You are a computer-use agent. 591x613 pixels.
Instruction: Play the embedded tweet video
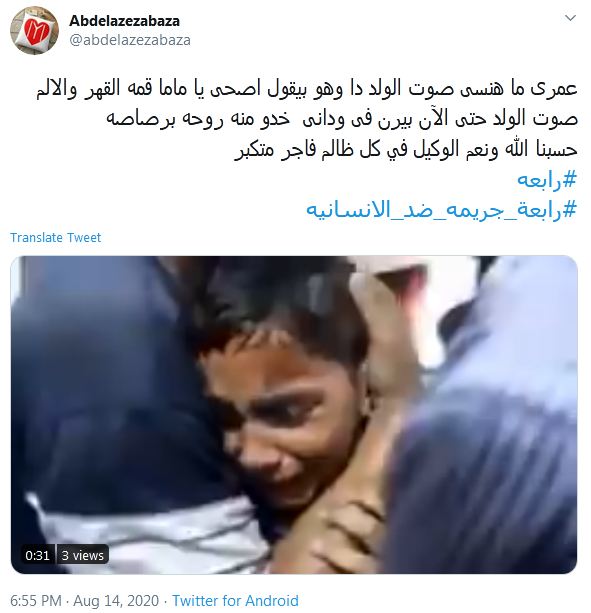tap(294, 415)
